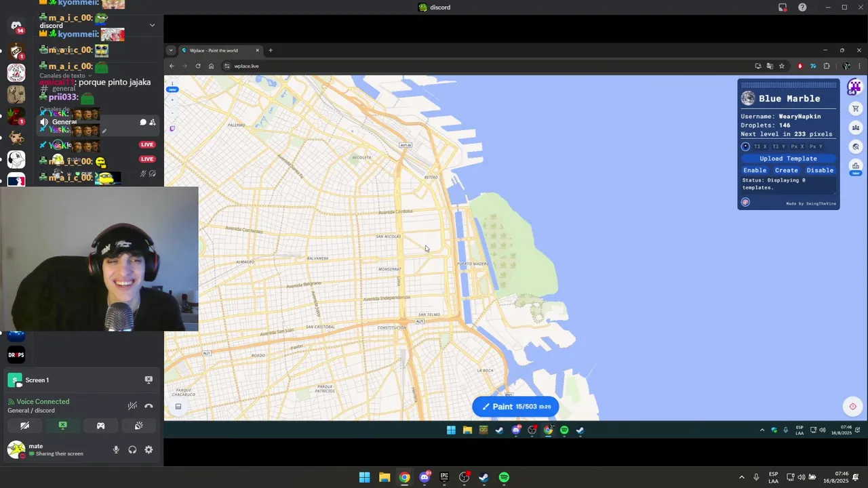The image size is (868, 488).
Task: Open chat for General voice channel
Action: pyautogui.click(x=143, y=122)
